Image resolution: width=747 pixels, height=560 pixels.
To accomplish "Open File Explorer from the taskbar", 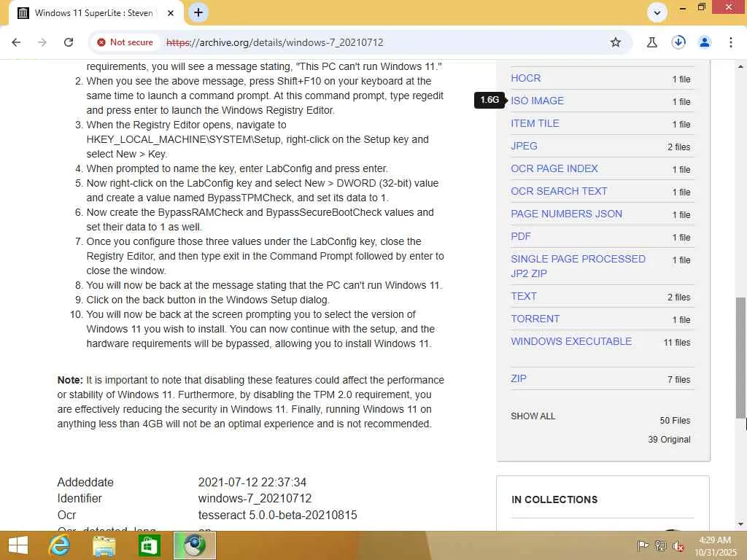I will click(x=104, y=545).
